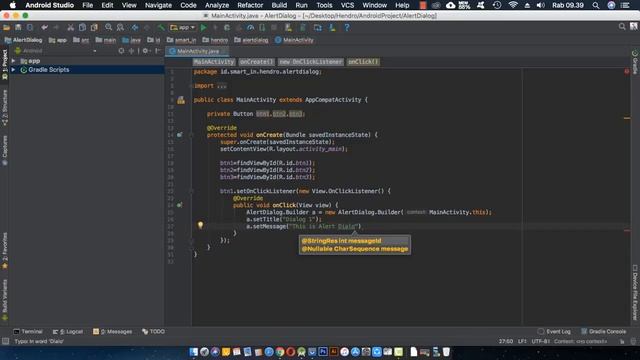Click the Replace icon in toolbar
Viewport: 640px width, 360px height.
pos(120,27)
